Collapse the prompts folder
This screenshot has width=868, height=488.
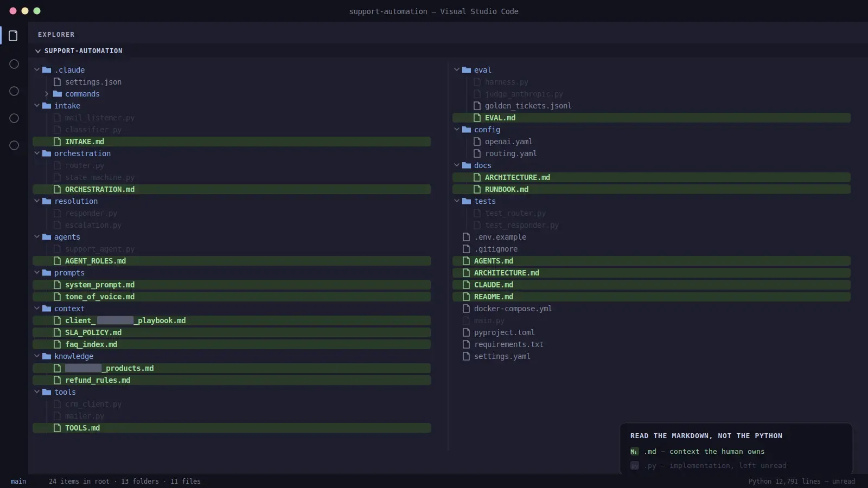coord(37,273)
